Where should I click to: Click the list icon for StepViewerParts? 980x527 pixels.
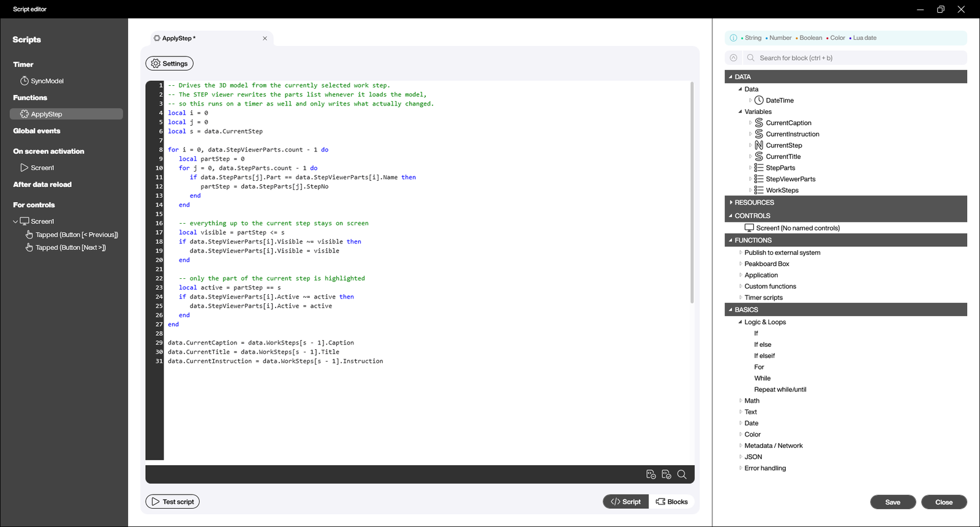tap(759, 179)
